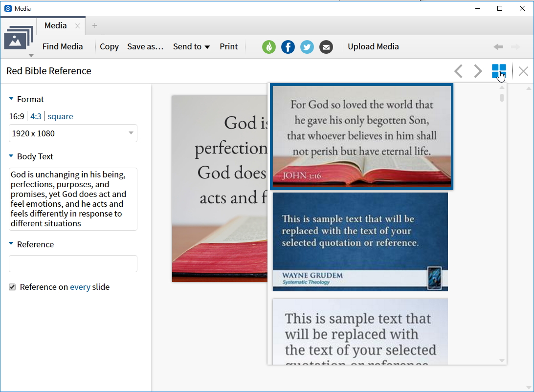Image resolution: width=534 pixels, height=392 pixels.
Task: Select the 4:3 aspect ratio
Action: [x=36, y=116]
